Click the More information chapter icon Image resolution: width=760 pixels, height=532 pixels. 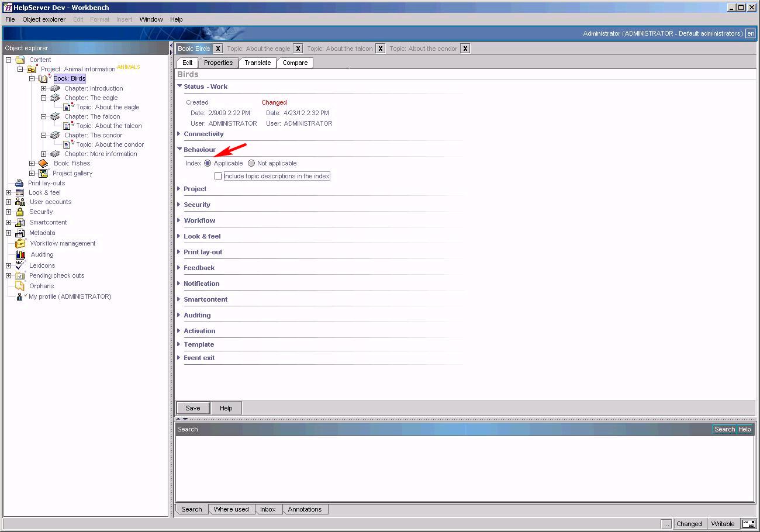[55, 154]
